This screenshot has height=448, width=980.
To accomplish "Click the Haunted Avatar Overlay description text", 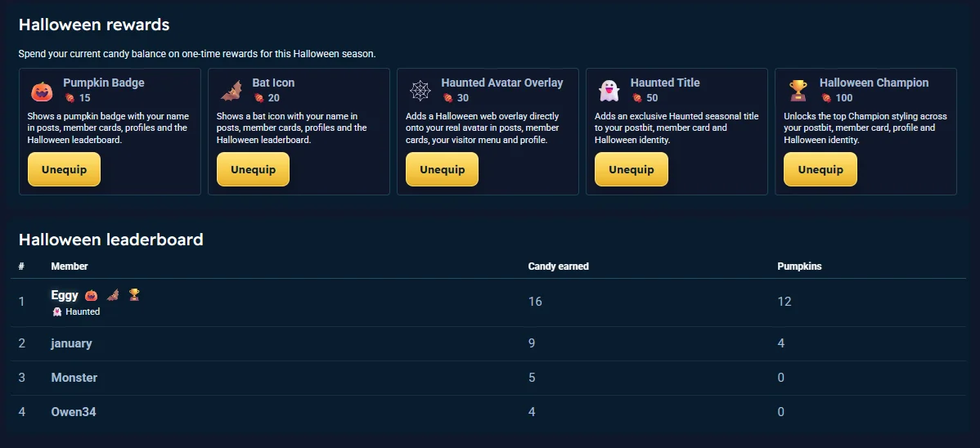I will pyautogui.click(x=483, y=128).
